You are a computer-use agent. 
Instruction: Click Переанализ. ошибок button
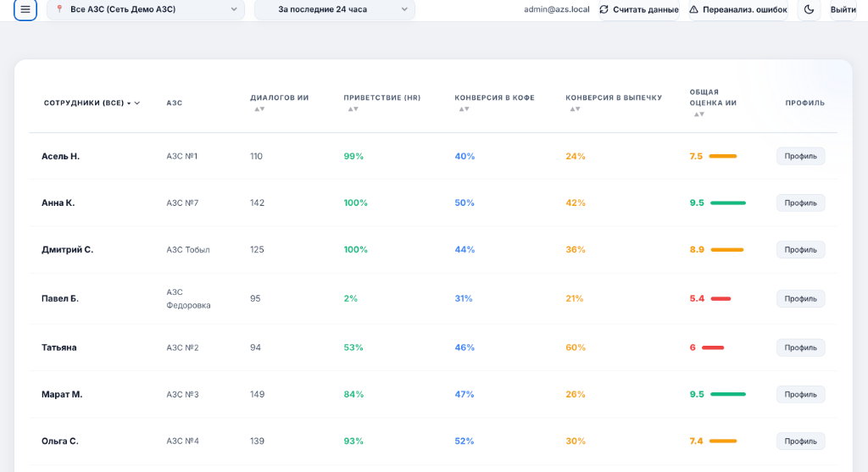tap(738, 9)
